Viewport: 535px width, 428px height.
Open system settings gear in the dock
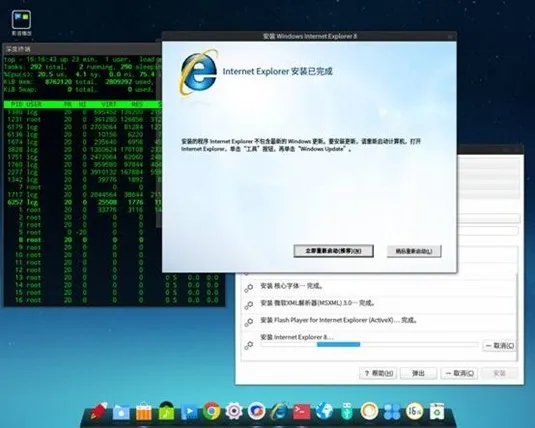pos(234,411)
